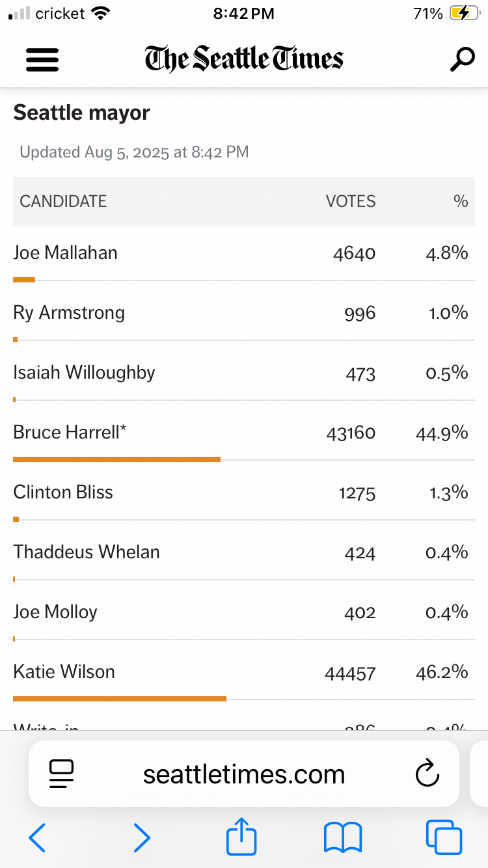Tap Joe Mallahan's orange vote bar
Screen dimensions: 488x868
pyautogui.click(x=24, y=280)
